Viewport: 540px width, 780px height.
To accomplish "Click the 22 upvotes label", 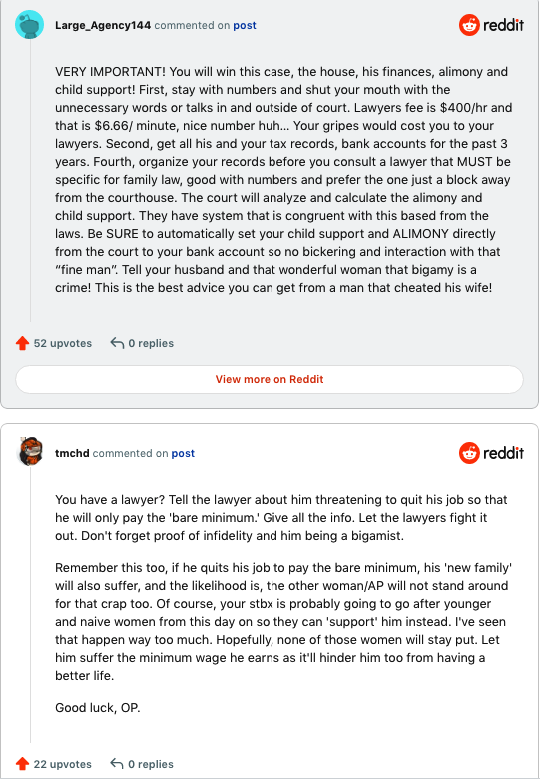I will click(x=63, y=764).
